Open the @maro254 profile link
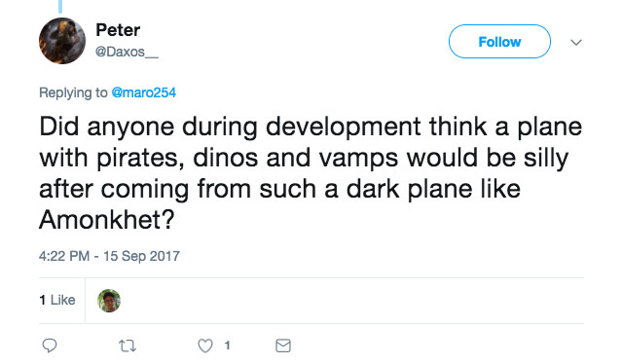Viewport: 622px width, 364px height. click(144, 92)
